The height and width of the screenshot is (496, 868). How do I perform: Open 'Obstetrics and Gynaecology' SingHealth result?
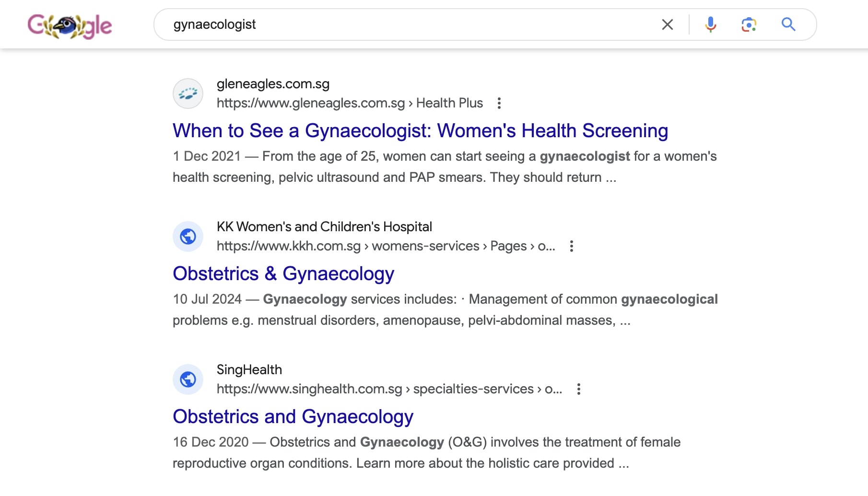293,416
